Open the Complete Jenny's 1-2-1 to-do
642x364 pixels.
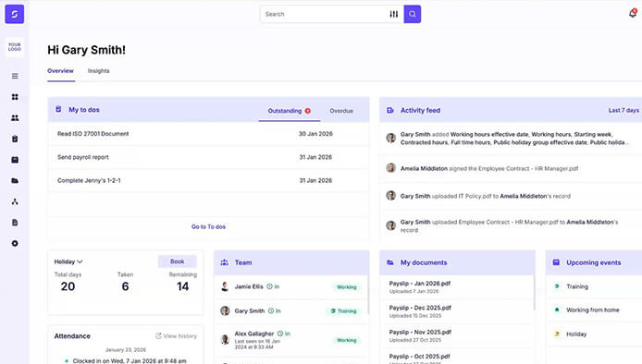[209, 180]
